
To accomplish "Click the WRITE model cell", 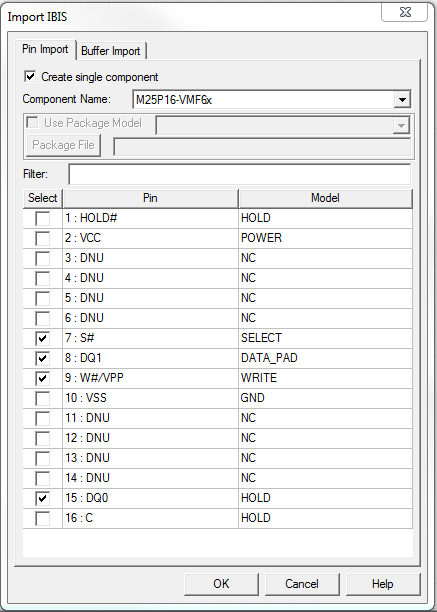I will click(325, 378).
